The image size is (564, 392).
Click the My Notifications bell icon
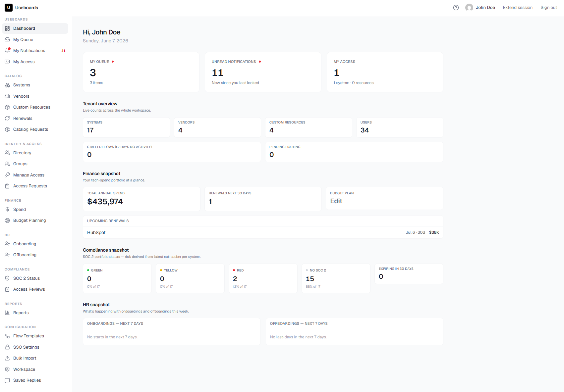coord(7,51)
